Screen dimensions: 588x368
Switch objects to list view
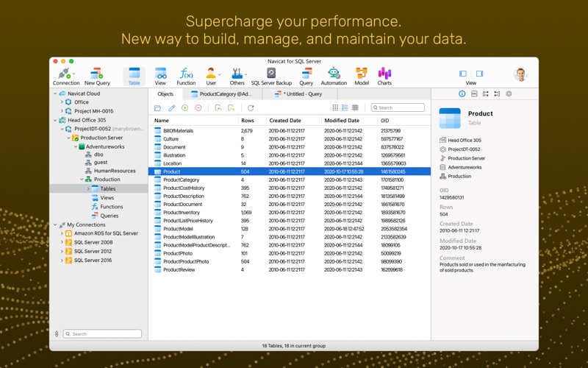[345, 107]
